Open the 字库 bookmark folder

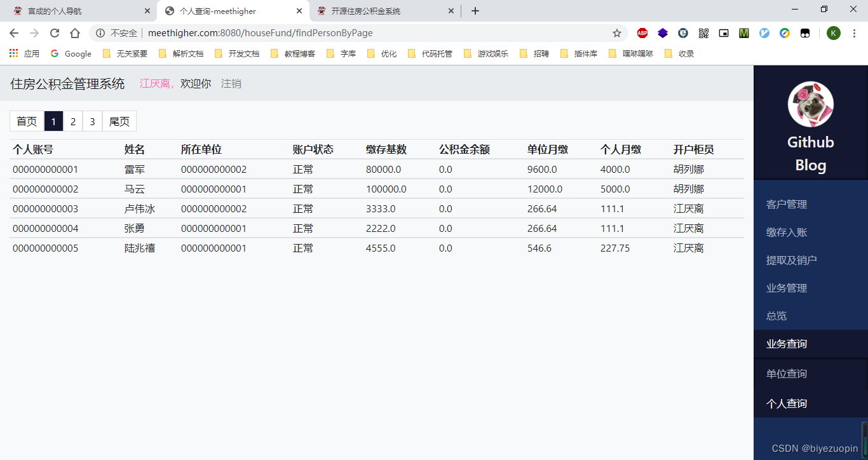341,53
